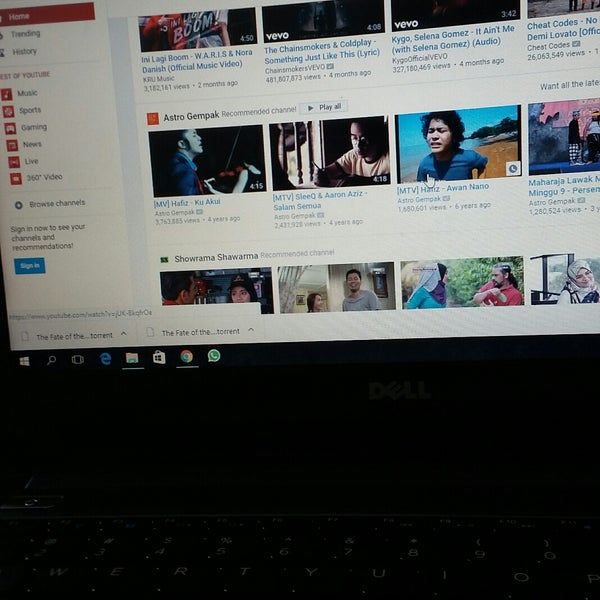Expand first torrent download options arrow
Screen dimensions: 600x600
[x=124, y=334]
